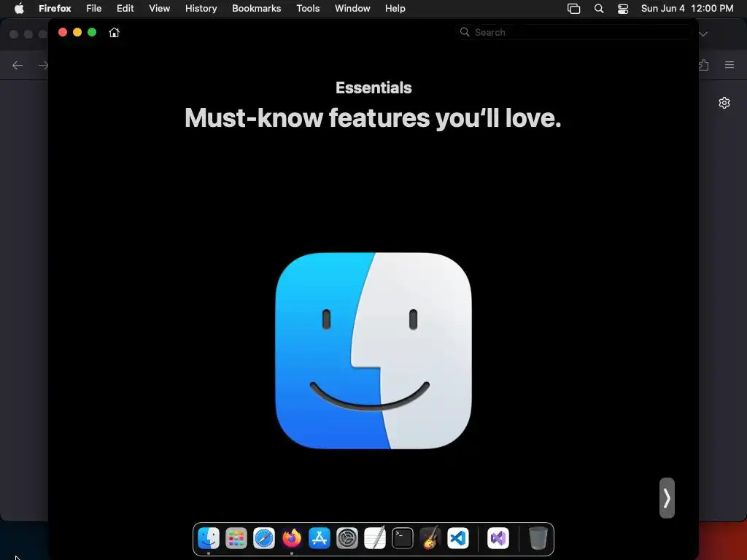
Task: Open the Firefox hamburger menu
Action: (729, 65)
